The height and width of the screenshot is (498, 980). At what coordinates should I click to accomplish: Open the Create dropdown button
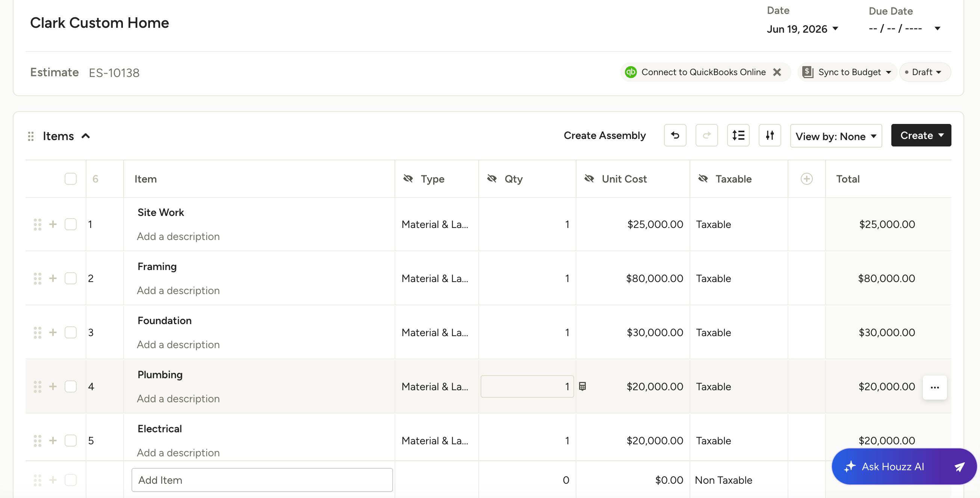(921, 135)
